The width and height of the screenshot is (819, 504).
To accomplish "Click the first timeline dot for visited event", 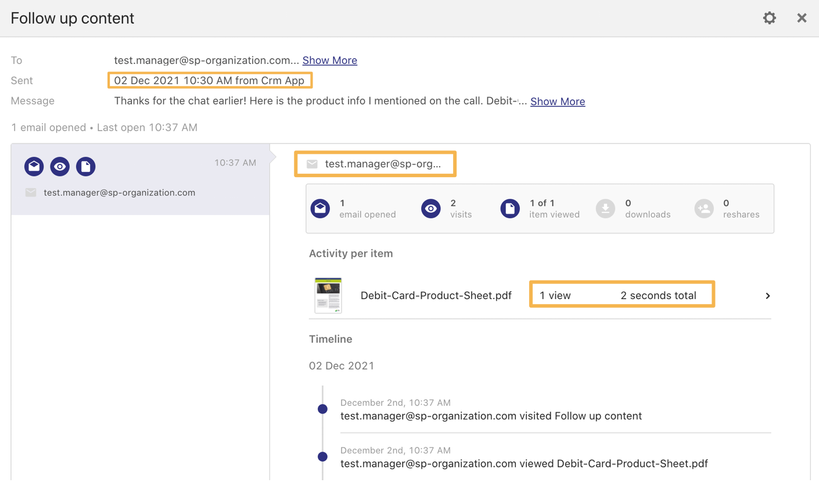I will pos(322,409).
